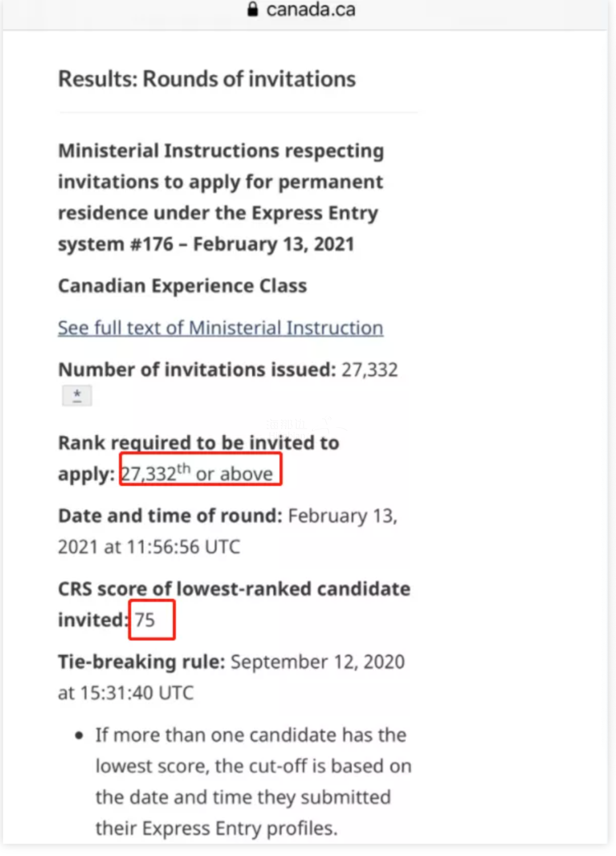This screenshot has width=616, height=856.
Task: Click the 27,332 invitations issued value
Action: click(x=370, y=370)
